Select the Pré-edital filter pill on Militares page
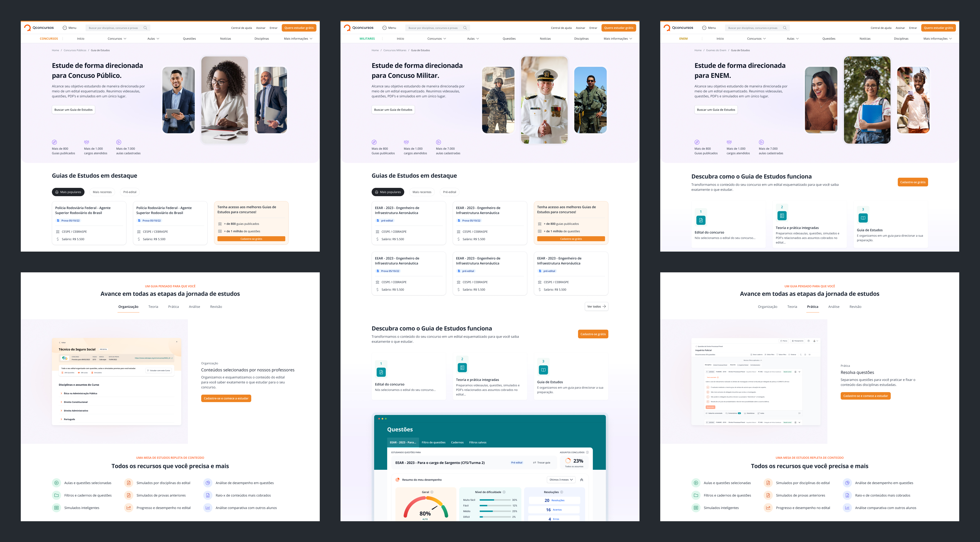This screenshot has width=980, height=542. click(x=449, y=192)
